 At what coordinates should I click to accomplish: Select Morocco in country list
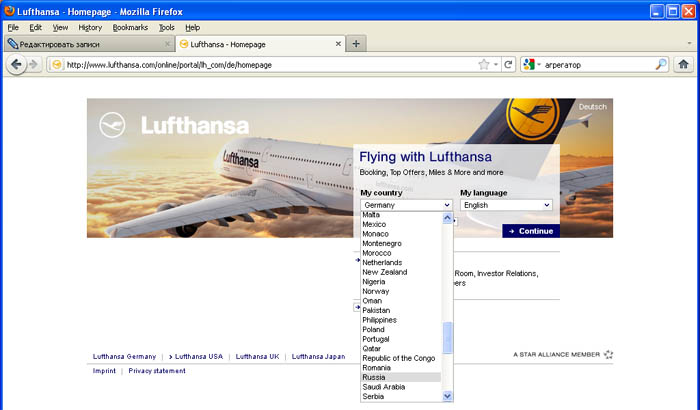pyautogui.click(x=401, y=253)
